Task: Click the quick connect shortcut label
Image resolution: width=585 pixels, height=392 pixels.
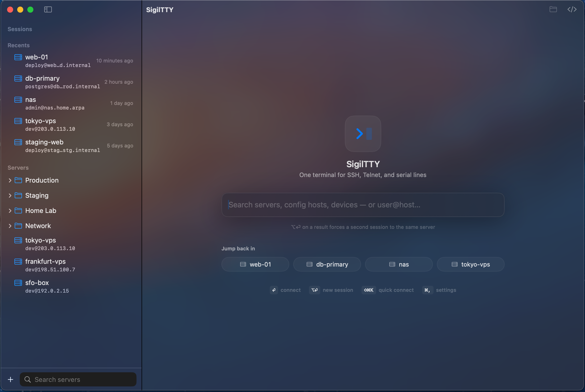Action: [396, 290]
